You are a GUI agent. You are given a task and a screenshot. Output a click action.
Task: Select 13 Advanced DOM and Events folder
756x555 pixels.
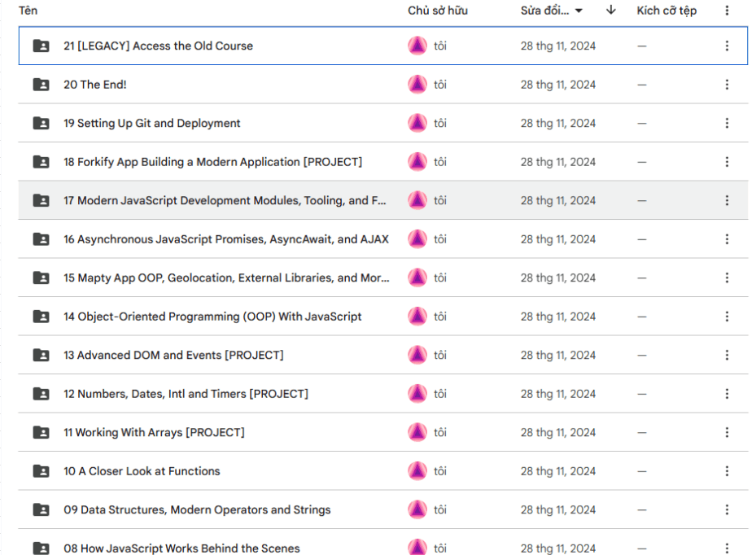click(x=173, y=356)
